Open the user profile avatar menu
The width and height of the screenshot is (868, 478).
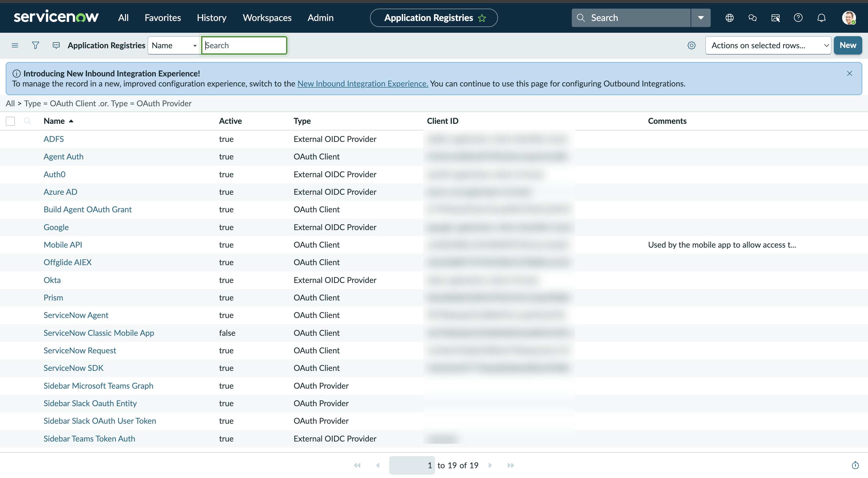848,18
